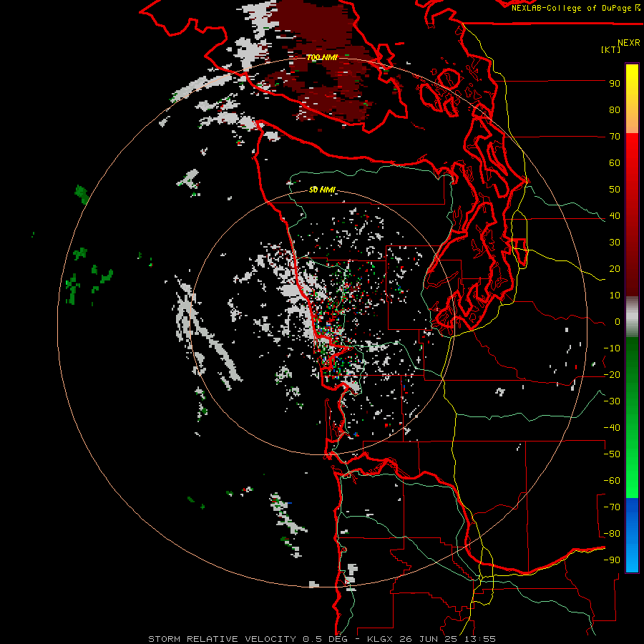Click the [KT] units label

point(611,49)
